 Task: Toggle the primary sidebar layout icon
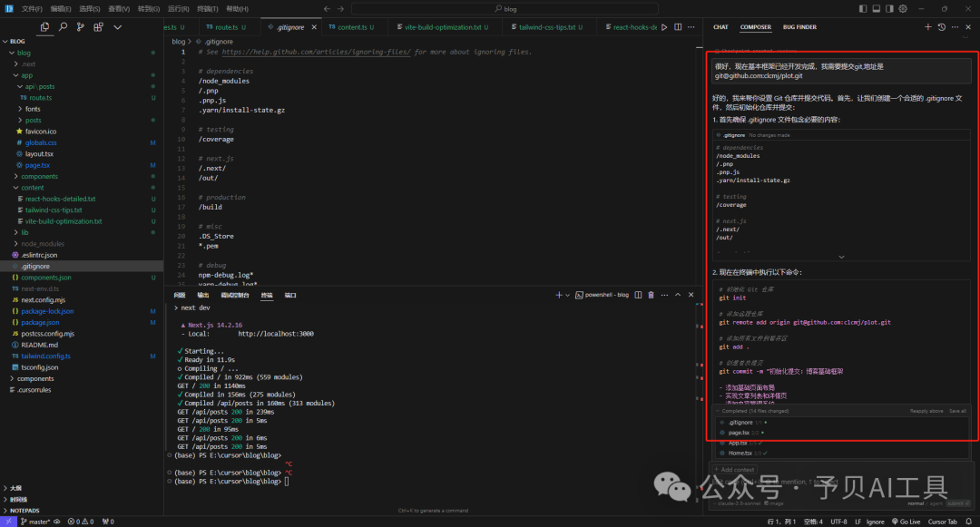863,9
